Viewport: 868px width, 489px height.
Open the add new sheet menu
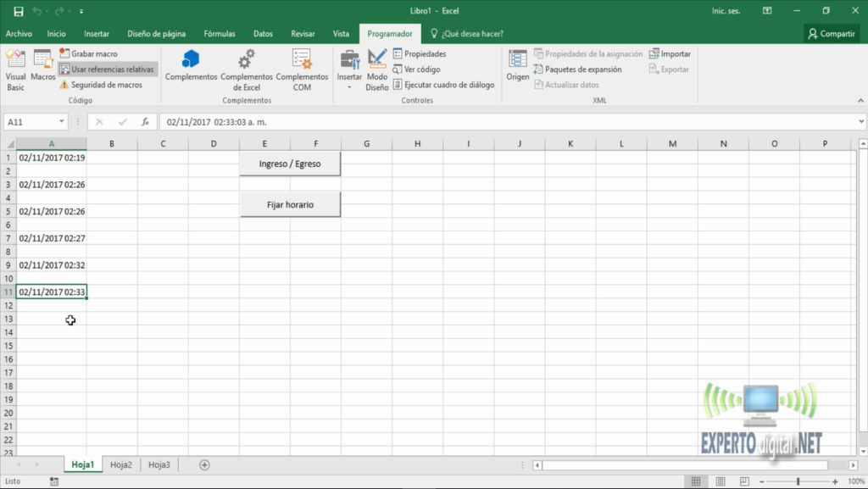(203, 464)
